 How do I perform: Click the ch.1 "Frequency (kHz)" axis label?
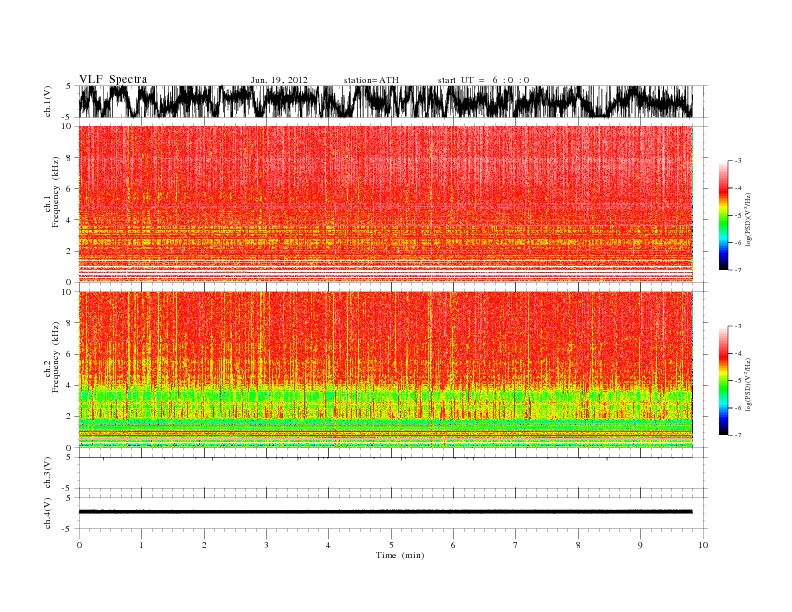coord(55,192)
